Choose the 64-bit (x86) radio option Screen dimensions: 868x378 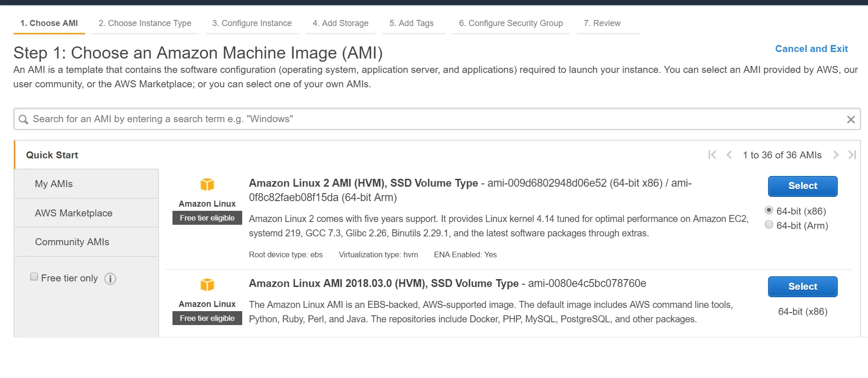tap(769, 210)
